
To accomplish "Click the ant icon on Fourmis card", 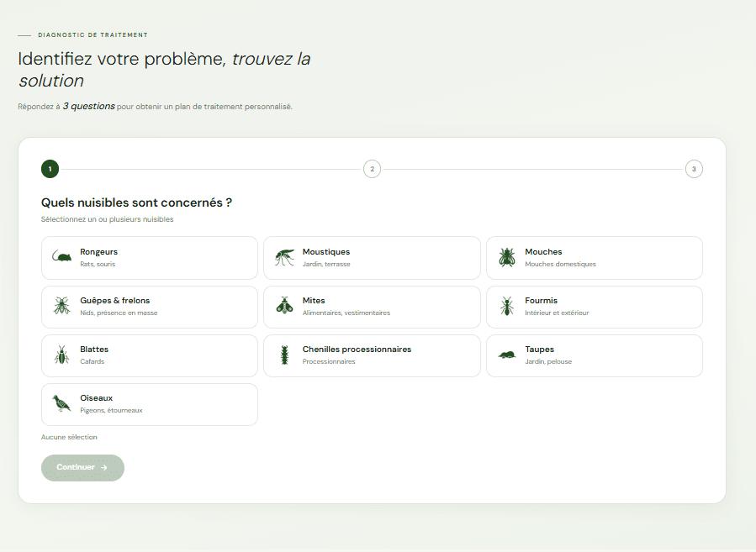I will click(x=507, y=306).
